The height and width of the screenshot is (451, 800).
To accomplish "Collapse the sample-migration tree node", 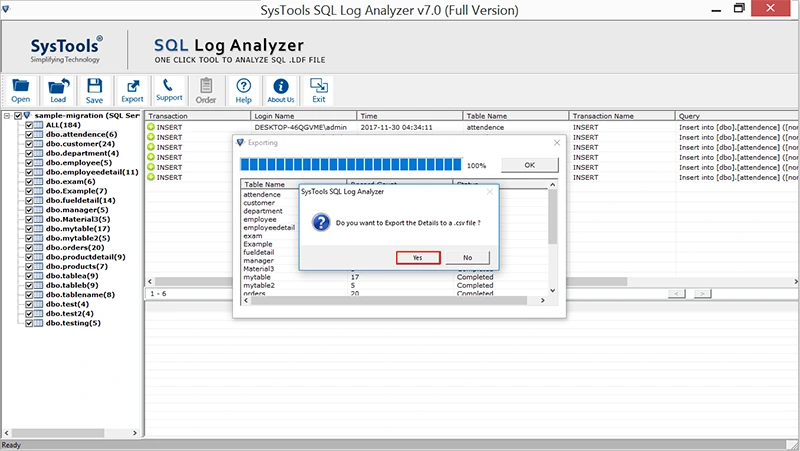I will [x=7, y=116].
